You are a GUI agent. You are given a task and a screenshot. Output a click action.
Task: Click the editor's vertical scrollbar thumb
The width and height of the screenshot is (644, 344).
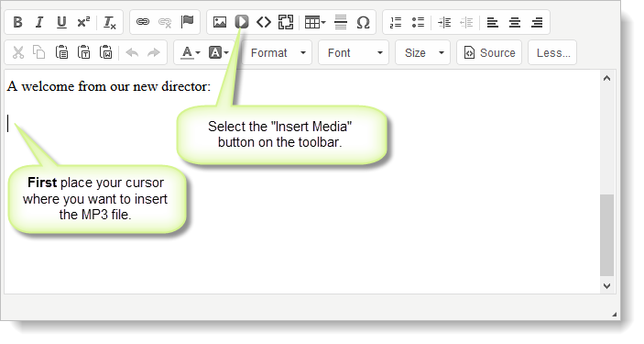606,235
